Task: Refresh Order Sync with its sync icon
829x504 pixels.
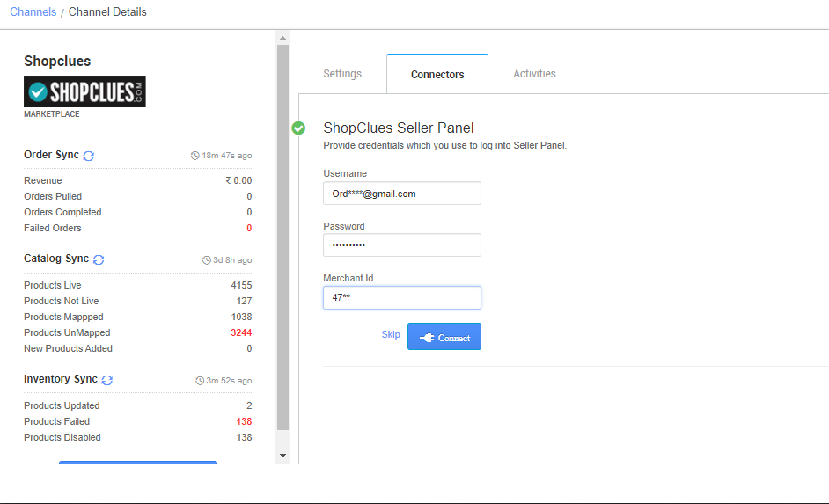Action: (89, 156)
